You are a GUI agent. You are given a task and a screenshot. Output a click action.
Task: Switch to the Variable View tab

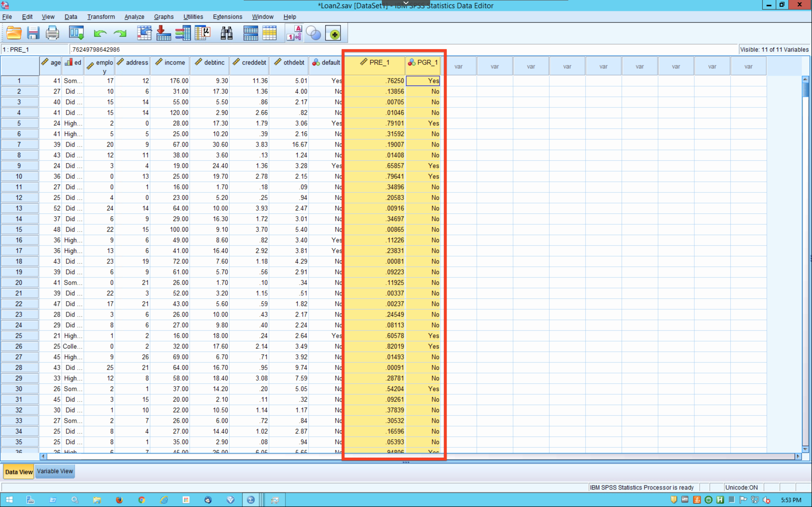[x=55, y=471]
